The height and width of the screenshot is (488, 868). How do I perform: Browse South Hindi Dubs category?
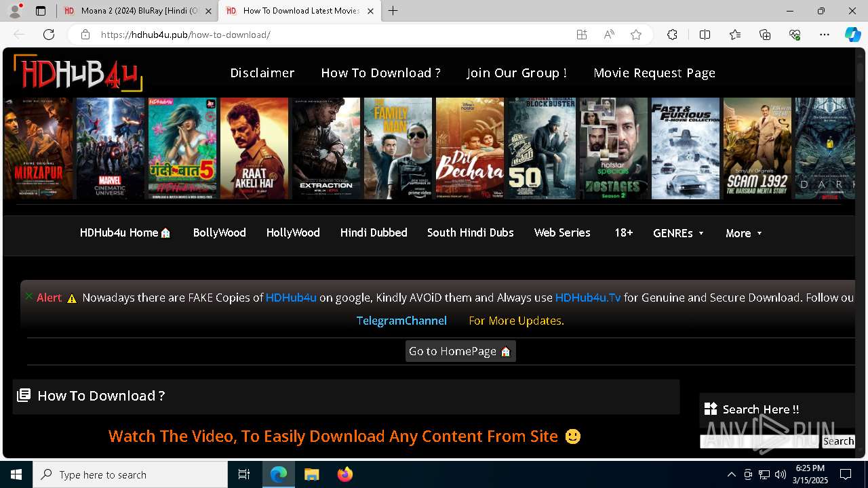471,232
